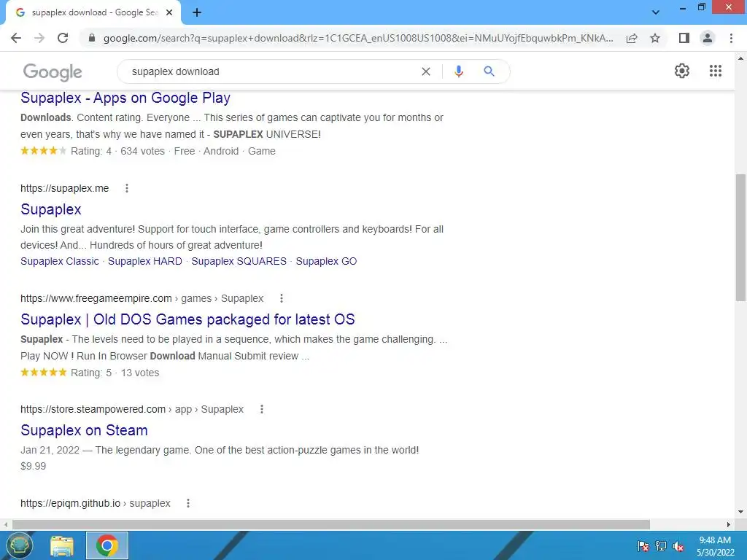Click the address bar URL

358,38
